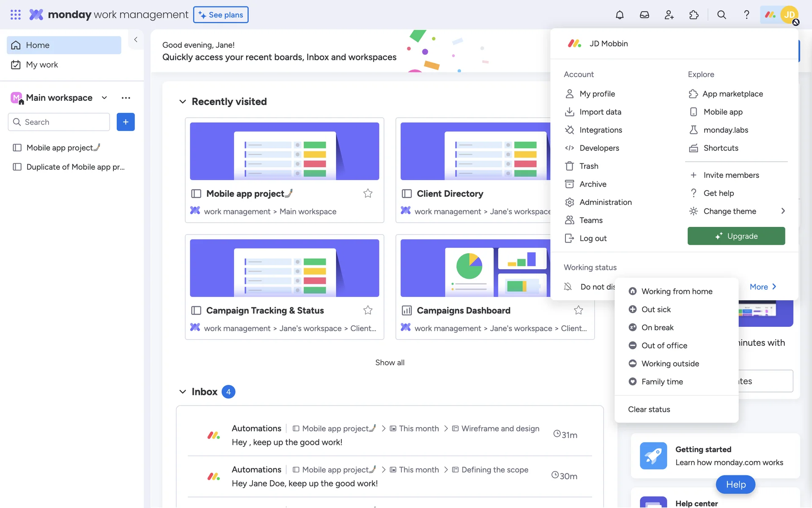Image resolution: width=812 pixels, height=508 pixels.
Task: Open the apps puzzle piece icon
Action: (x=694, y=15)
